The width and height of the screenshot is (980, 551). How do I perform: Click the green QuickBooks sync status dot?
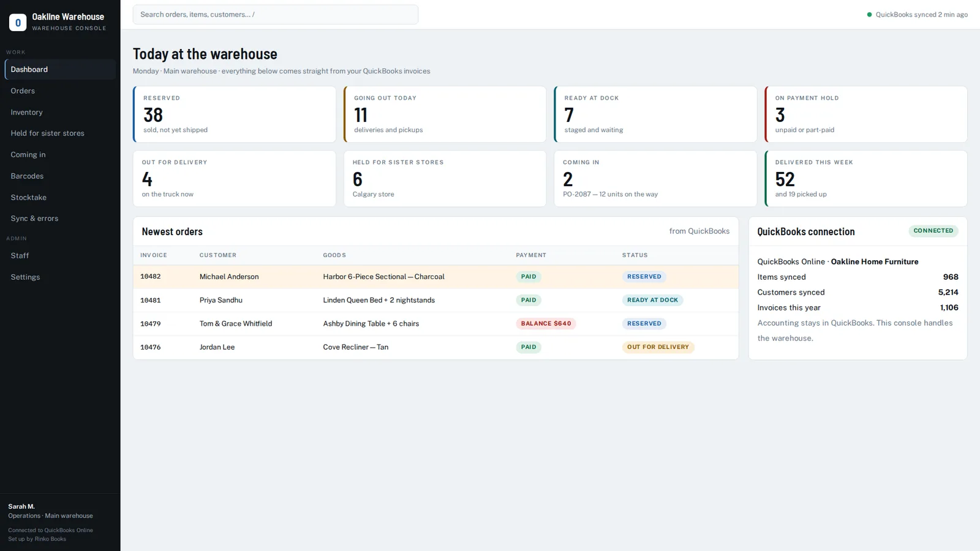tap(869, 15)
